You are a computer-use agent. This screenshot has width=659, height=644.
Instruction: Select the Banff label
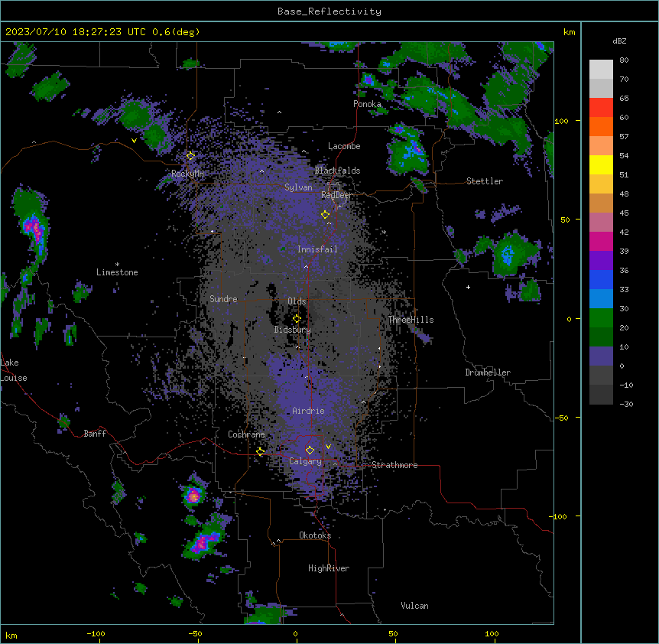pos(95,434)
